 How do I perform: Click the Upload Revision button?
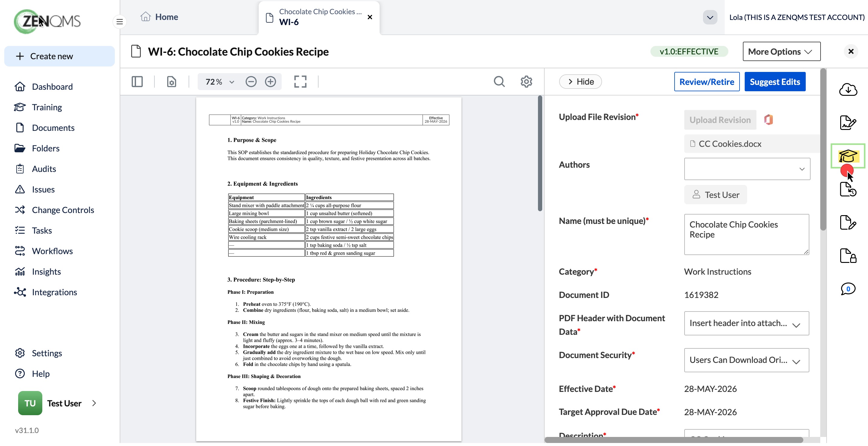(x=720, y=120)
